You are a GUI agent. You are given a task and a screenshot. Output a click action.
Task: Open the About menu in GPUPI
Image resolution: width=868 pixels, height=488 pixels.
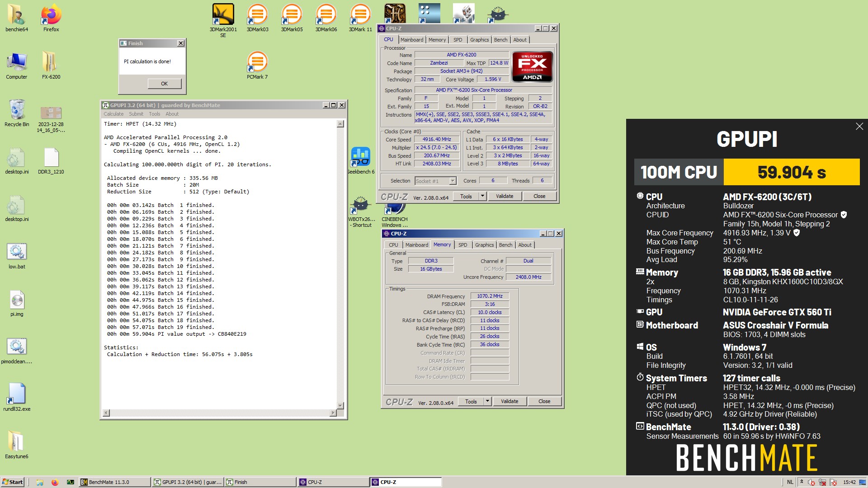(x=172, y=114)
